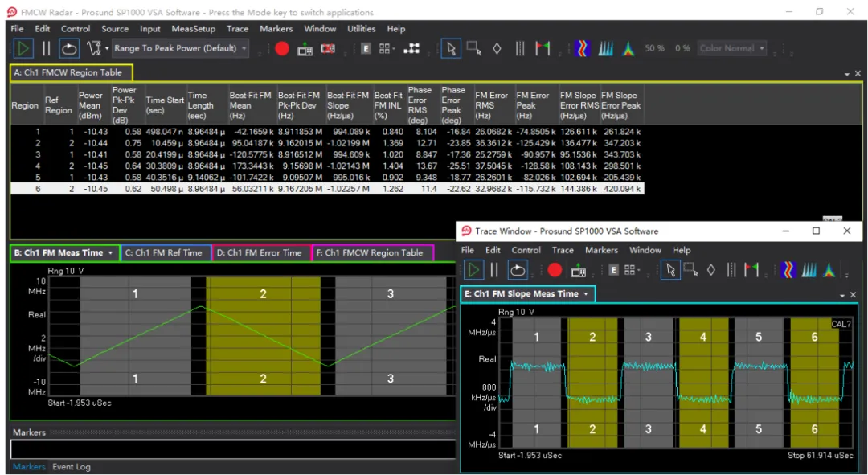Click the white measurement routing nodes icon

411,49
